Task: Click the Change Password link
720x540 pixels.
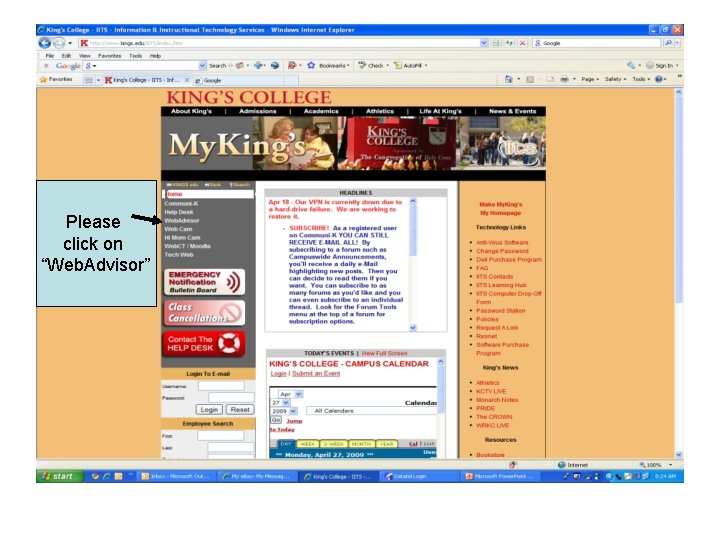Action: pos(502,251)
